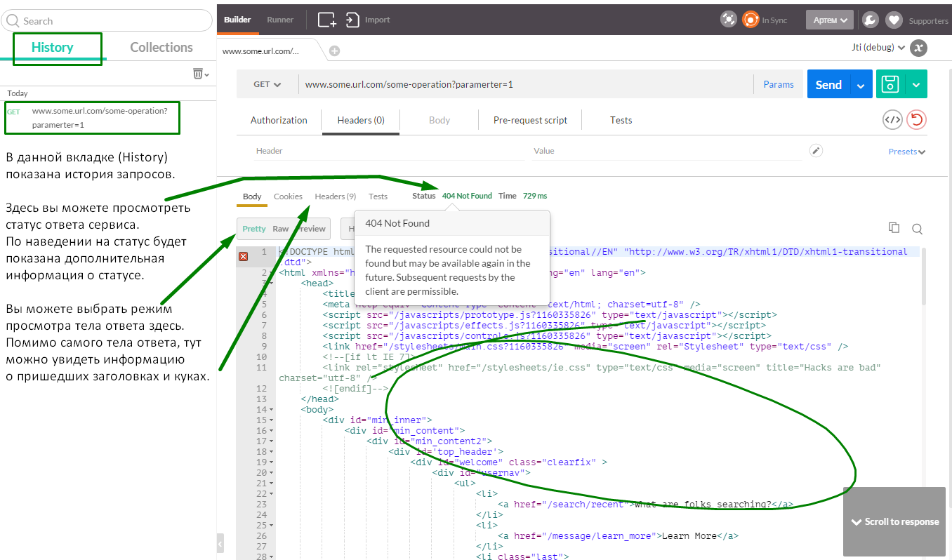Switch to the Collections tab
Viewport: 952px width, 560px height.
(161, 48)
